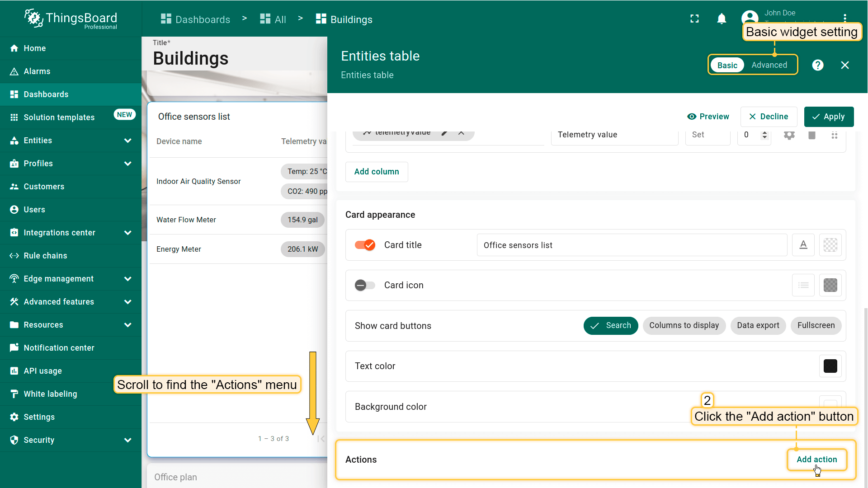Click column settings gear icon
This screenshot has width=868, height=488.
789,135
